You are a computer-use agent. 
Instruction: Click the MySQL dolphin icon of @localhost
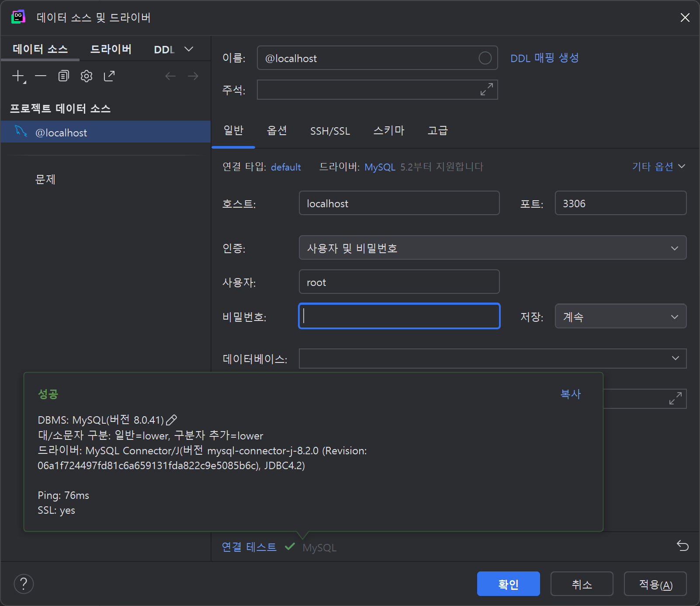21,131
